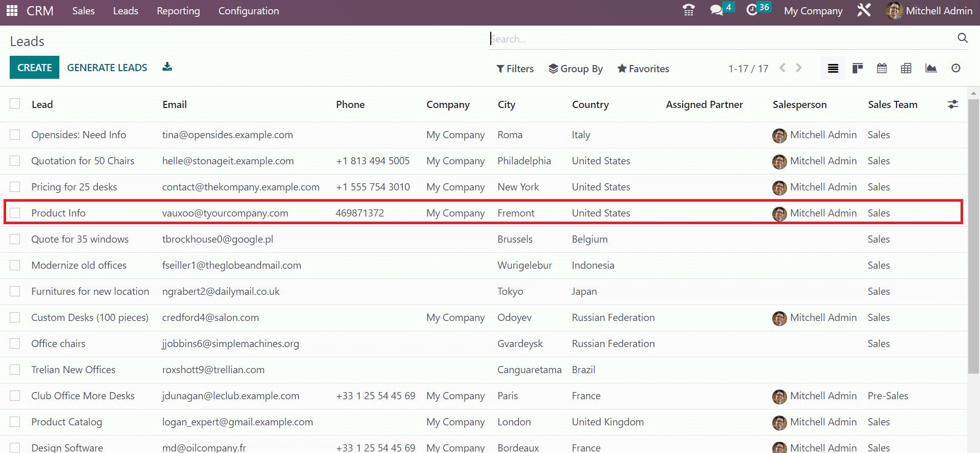The height and width of the screenshot is (453, 980).
Task: Click the Pre-Sales team cell
Action: [x=888, y=396]
